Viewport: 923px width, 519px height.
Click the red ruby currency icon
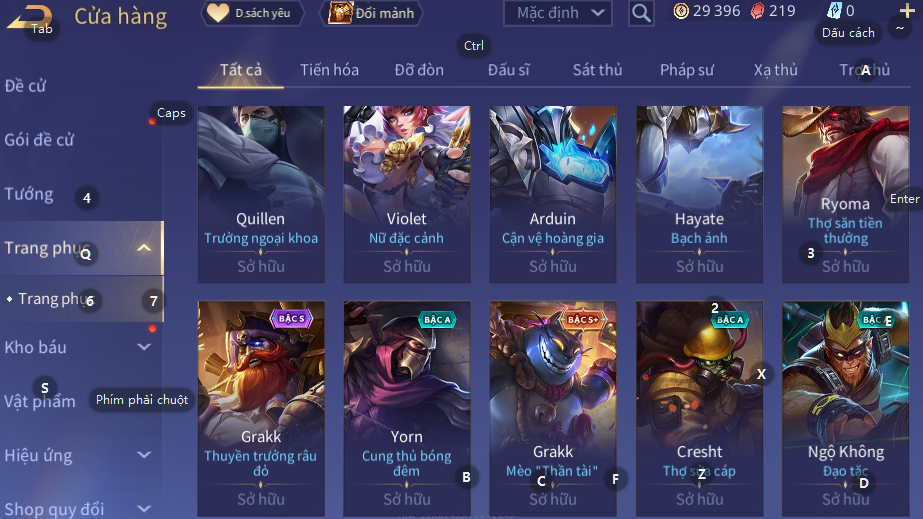(x=758, y=11)
